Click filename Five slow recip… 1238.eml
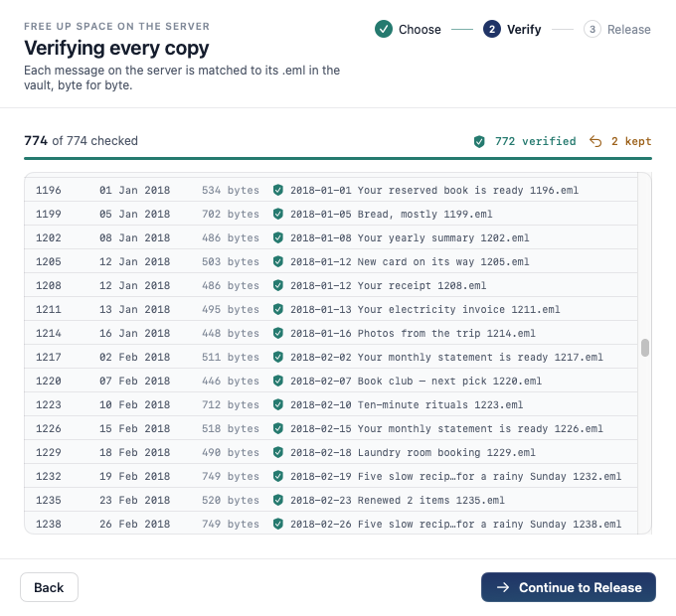 [455, 524]
